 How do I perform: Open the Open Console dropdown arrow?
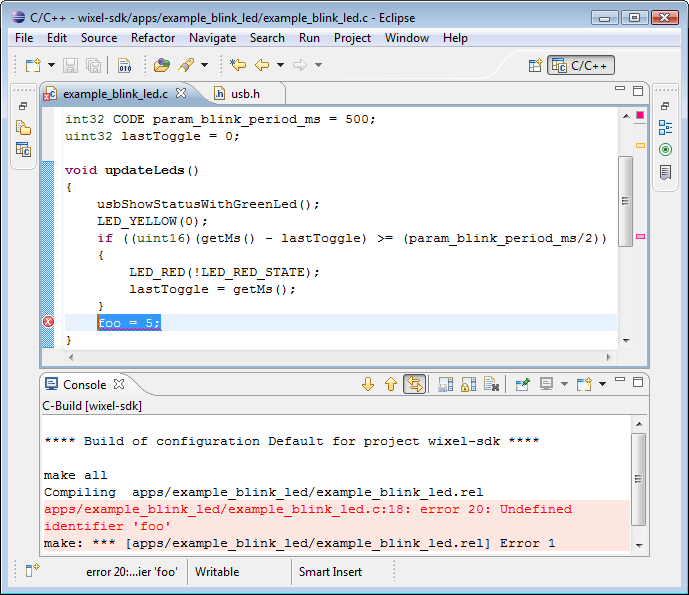tap(602, 384)
